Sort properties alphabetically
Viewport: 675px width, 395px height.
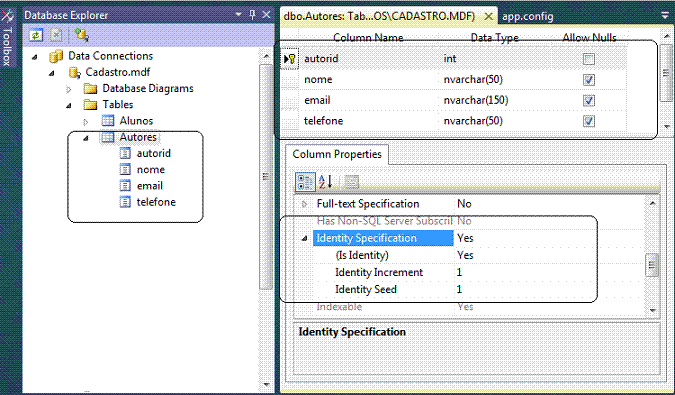click(x=325, y=182)
